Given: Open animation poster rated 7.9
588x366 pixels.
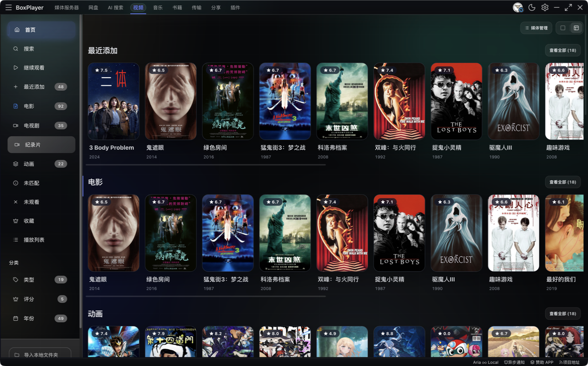Looking at the screenshot, I should (x=171, y=342).
